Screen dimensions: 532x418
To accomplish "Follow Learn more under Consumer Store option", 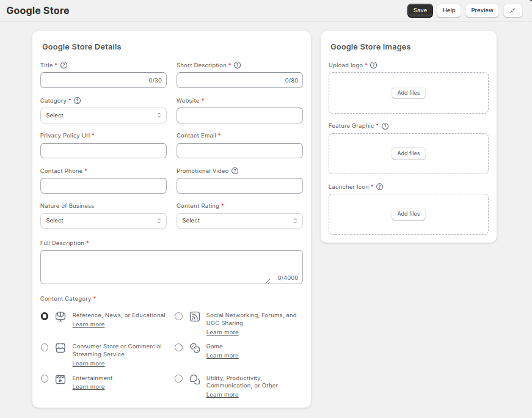I will [x=89, y=364].
